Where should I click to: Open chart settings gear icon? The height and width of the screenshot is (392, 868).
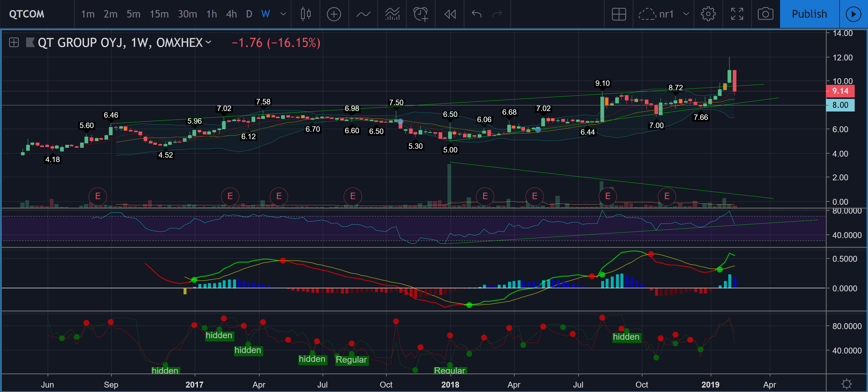tap(708, 14)
